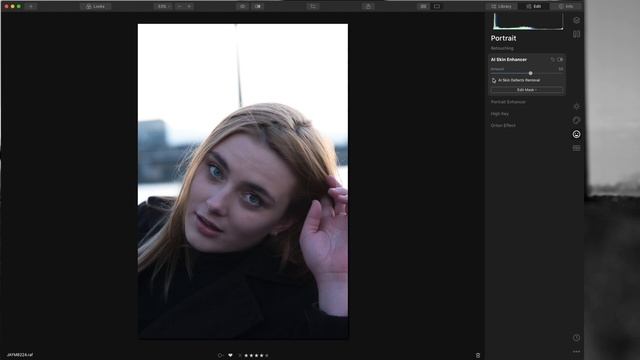Viewport: 640px width, 360px height.
Task: Expand the Portrait Enhancer tool
Action: pyautogui.click(x=508, y=102)
